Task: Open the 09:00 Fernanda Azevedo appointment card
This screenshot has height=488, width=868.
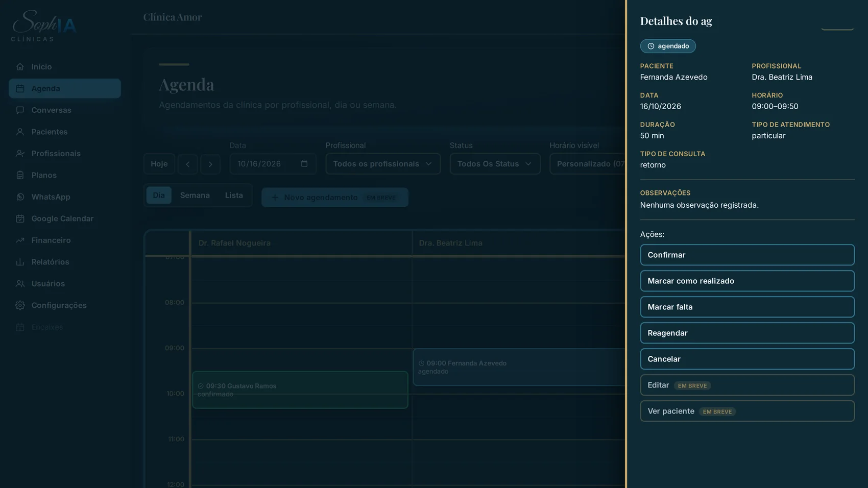Action: (519, 367)
